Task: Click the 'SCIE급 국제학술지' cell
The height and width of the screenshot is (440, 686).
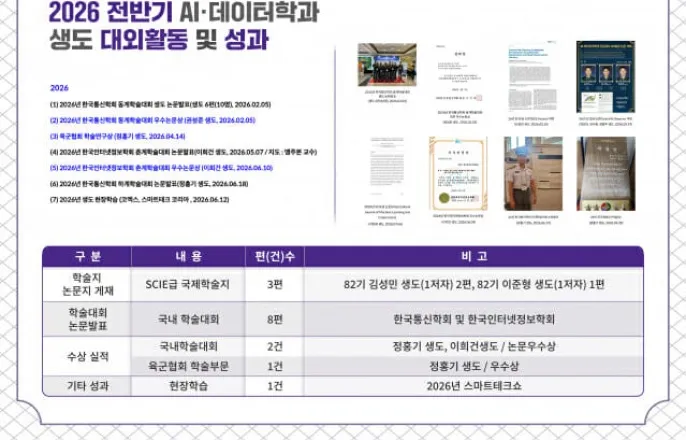Action: (188, 284)
